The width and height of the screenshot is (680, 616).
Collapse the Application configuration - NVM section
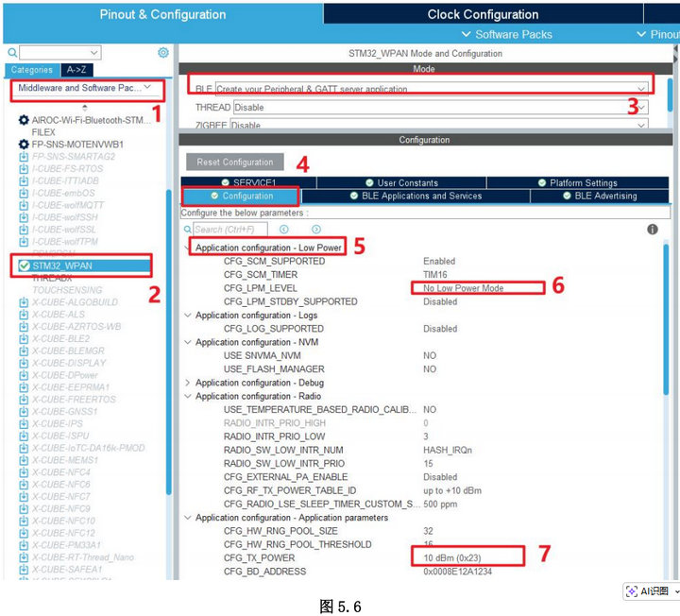187,342
